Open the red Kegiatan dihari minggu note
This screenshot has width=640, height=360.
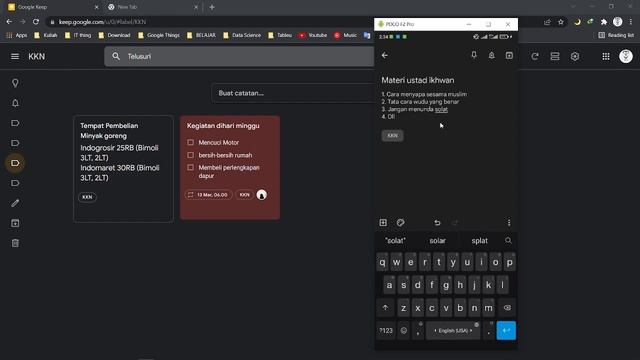pyautogui.click(x=230, y=168)
